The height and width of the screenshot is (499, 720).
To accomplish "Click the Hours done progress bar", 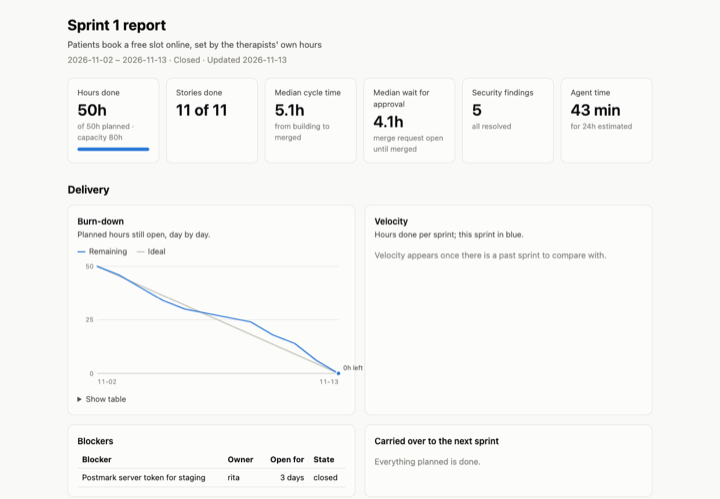I will tap(113, 149).
